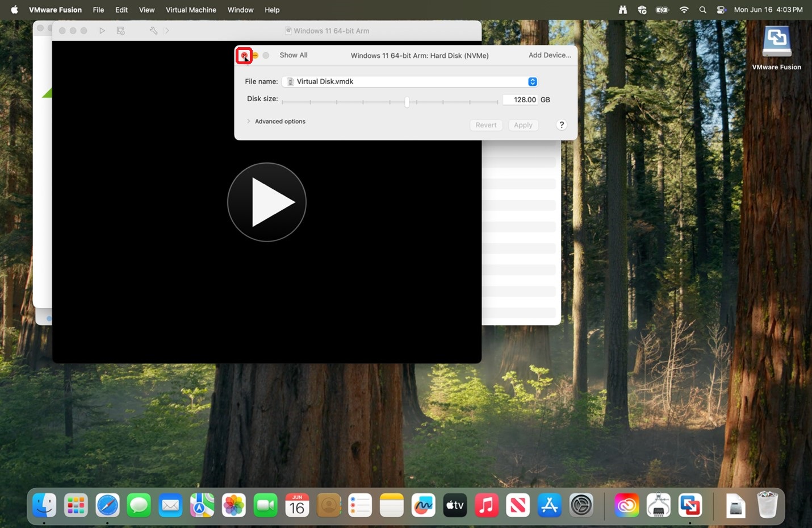Screen dimensions: 812x528
Task: Open settings via the wrench toolbar icon
Action: [x=153, y=31]
